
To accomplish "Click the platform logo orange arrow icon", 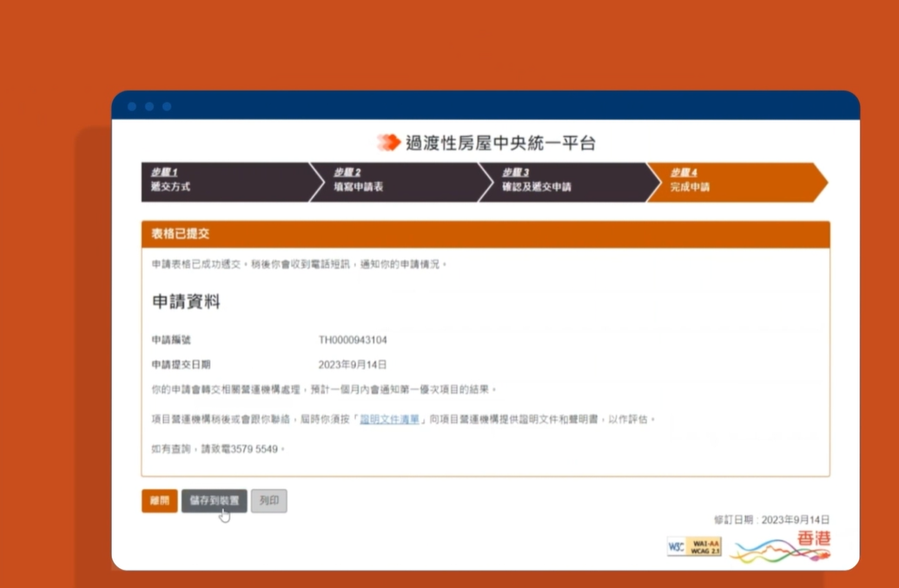I will tap(390, 143).
